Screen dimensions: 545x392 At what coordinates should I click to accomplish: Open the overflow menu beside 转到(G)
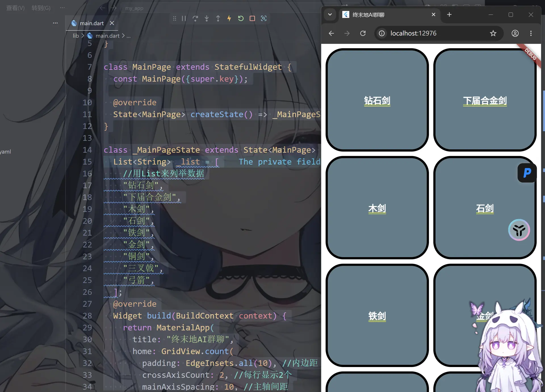coord(62,8)
